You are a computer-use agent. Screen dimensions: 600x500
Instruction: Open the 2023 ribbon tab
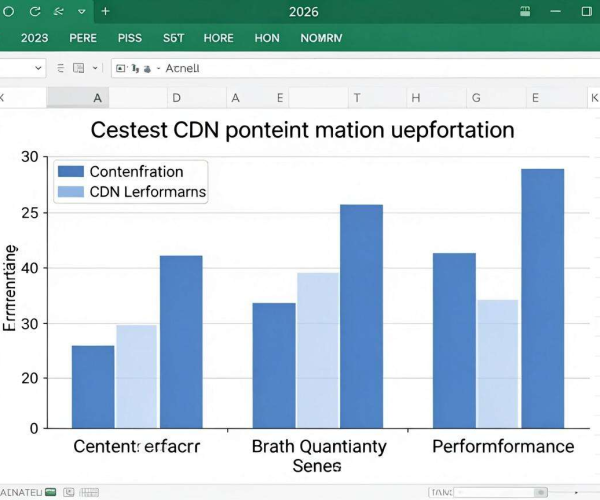pos(34,38)
